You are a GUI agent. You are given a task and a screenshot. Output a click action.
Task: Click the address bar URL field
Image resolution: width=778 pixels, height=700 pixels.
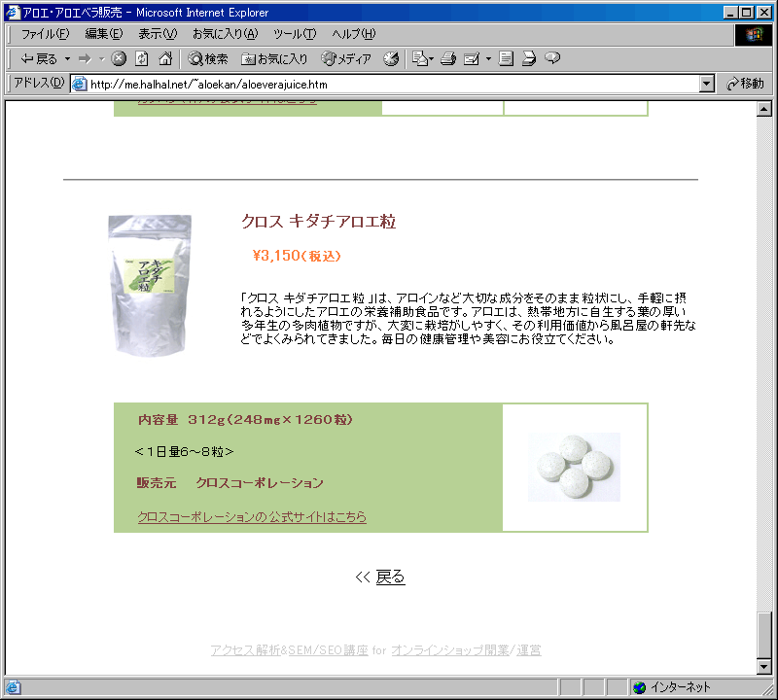[392, 84]
